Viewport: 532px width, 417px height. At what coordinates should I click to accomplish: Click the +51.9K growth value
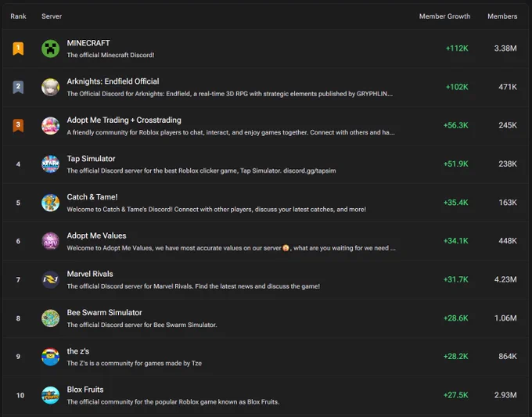455,164
